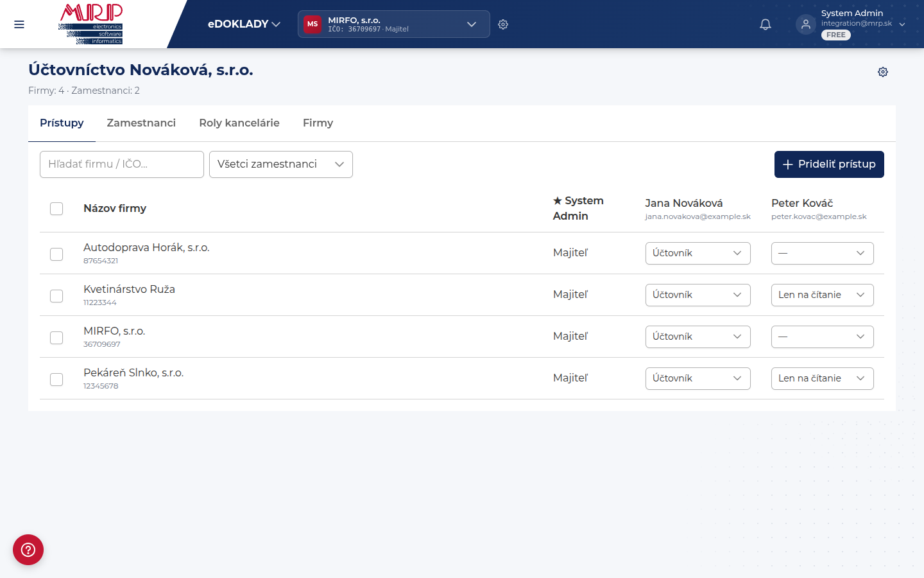Click the MRP logo
The height and width of the screenshot is (578, 924).
[90, 24]
